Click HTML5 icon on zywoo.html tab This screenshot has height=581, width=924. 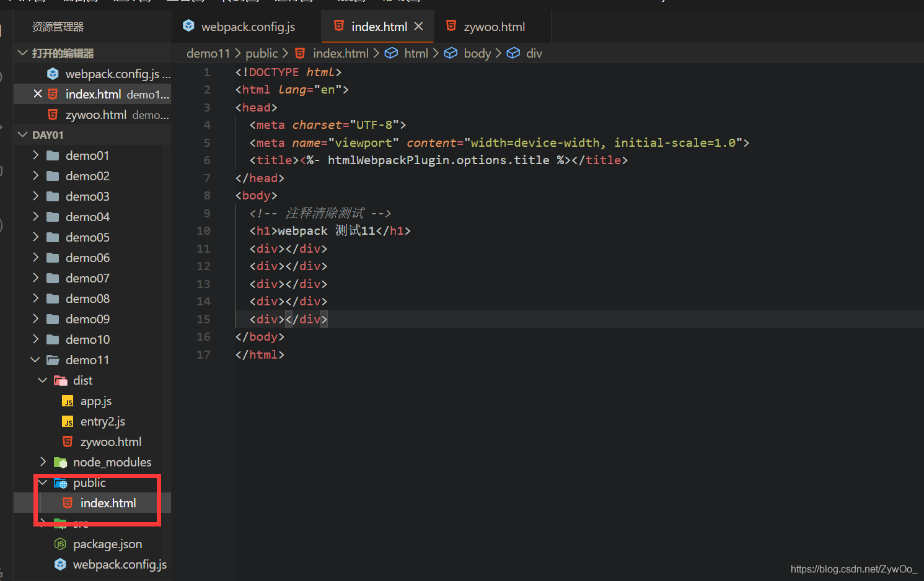pyautogui.click(x=451, y=25)
